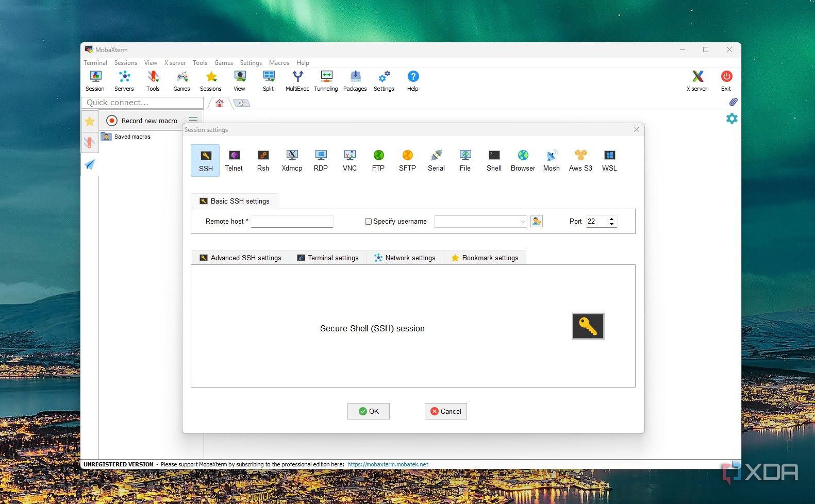Open the Advanced SSH settings tab
815x504 pixels.
click(x=240, y=258)
